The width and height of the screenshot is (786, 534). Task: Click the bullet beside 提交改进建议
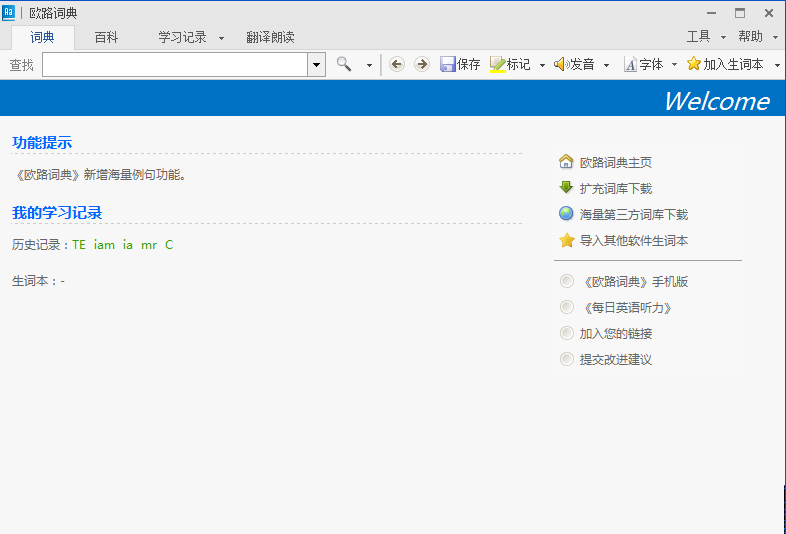[566, 359]
